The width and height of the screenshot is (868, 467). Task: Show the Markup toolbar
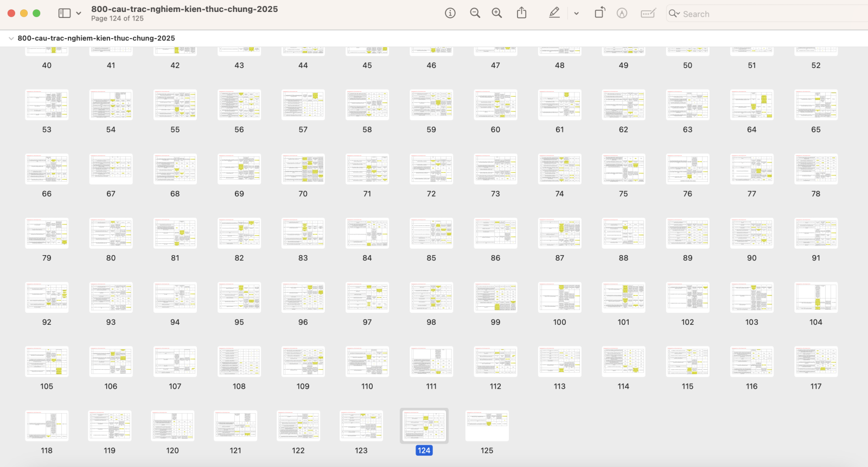click(622, 14)
